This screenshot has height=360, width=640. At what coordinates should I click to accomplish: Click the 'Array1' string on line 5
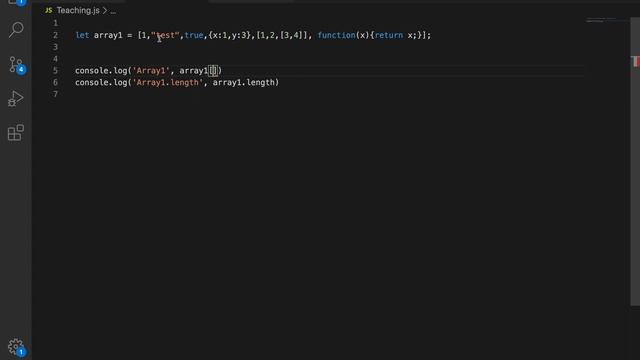(151, 71)
